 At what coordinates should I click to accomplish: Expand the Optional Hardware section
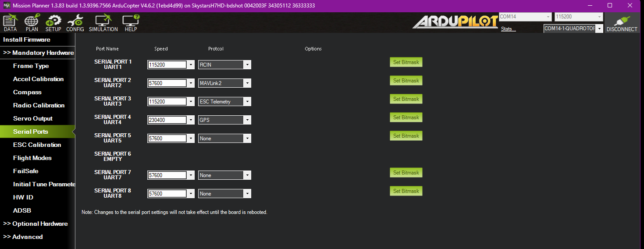coord(36,224)
